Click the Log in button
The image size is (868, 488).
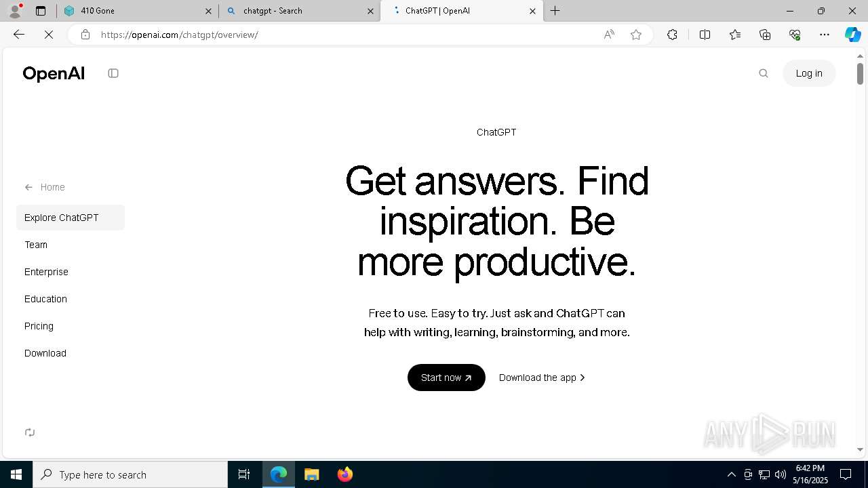click(809, 73)
